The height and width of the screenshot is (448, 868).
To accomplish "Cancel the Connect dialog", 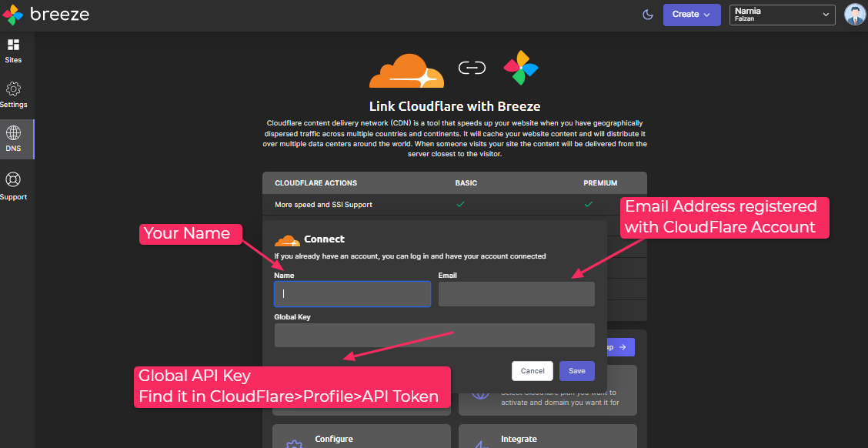I will (x=532, y=371).
